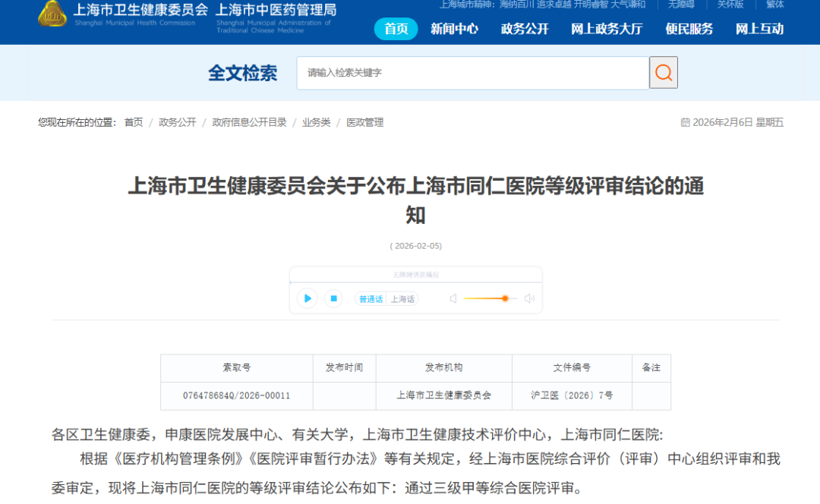
Task: Click the 备注 table header
Action: coord(651,368)
